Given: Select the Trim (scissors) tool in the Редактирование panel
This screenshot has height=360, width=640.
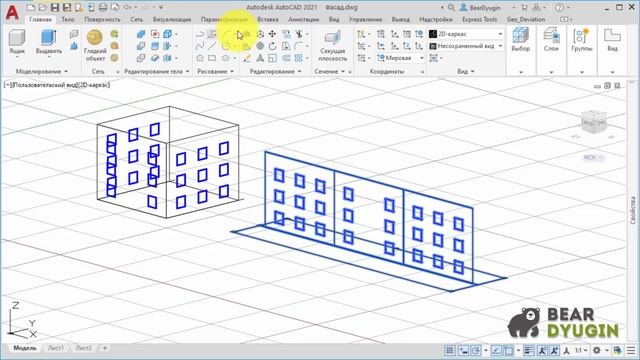Looking at the screenshot, I should (x=299, y=34).
